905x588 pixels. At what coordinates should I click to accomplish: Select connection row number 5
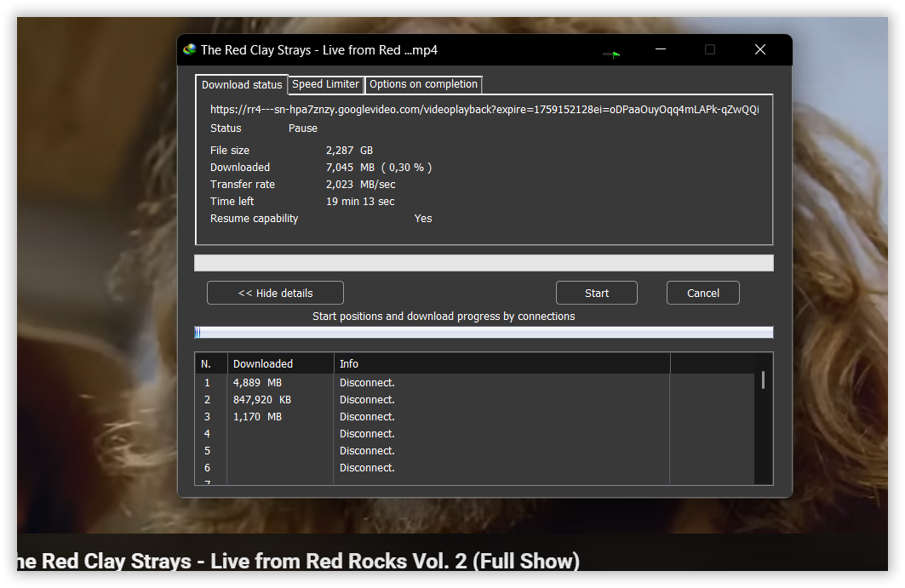pos(474,451)
